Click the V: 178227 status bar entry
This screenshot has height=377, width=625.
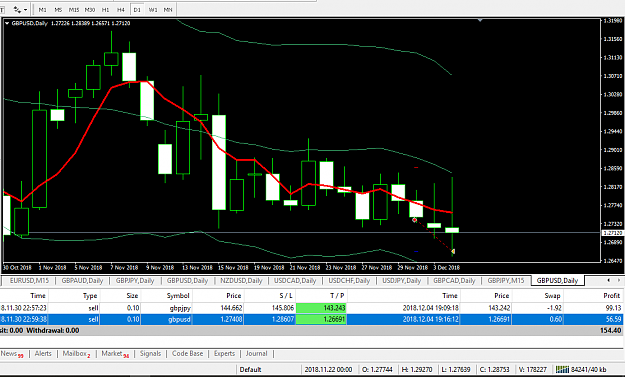pyautogui.click(x=533, y=369)
